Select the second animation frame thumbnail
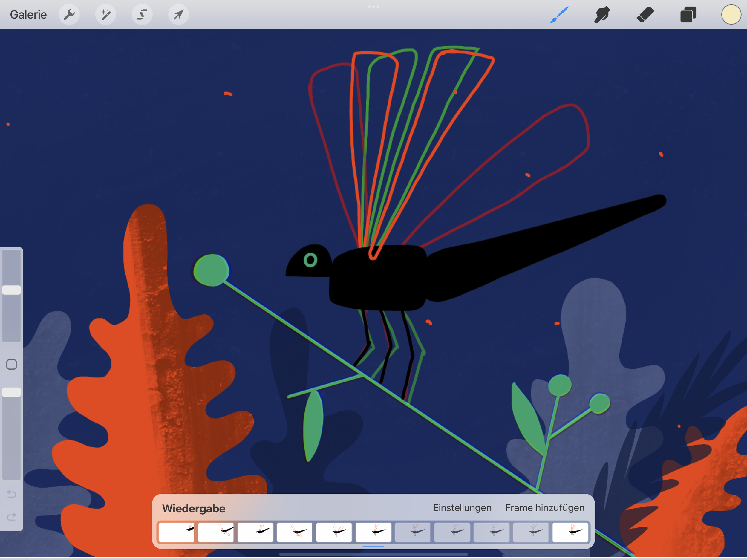 [x=216, y=532]
